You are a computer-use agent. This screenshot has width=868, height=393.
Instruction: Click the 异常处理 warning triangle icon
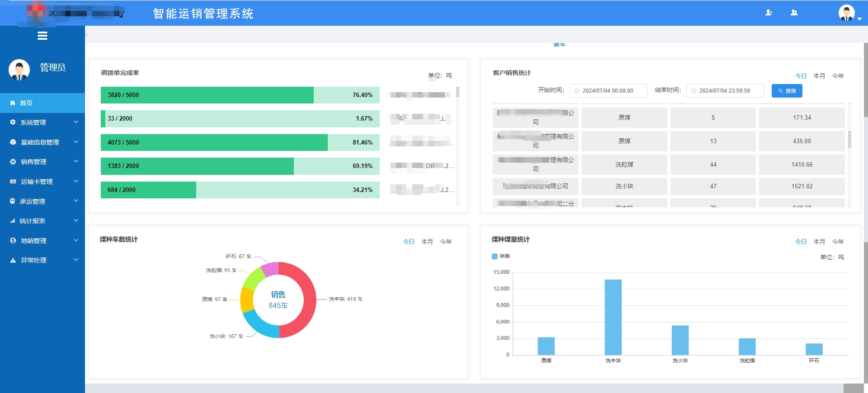13,260
